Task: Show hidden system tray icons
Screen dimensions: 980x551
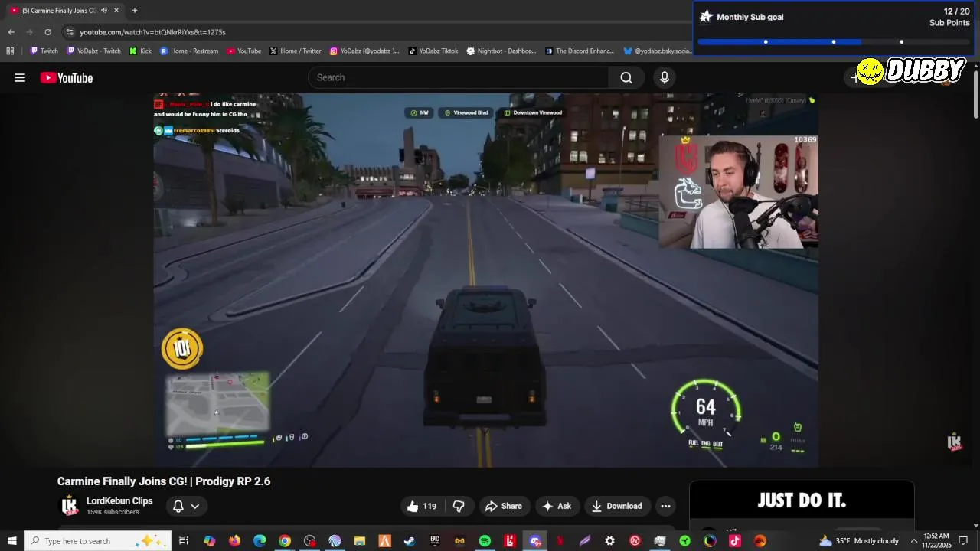Action: pos(913,541)
